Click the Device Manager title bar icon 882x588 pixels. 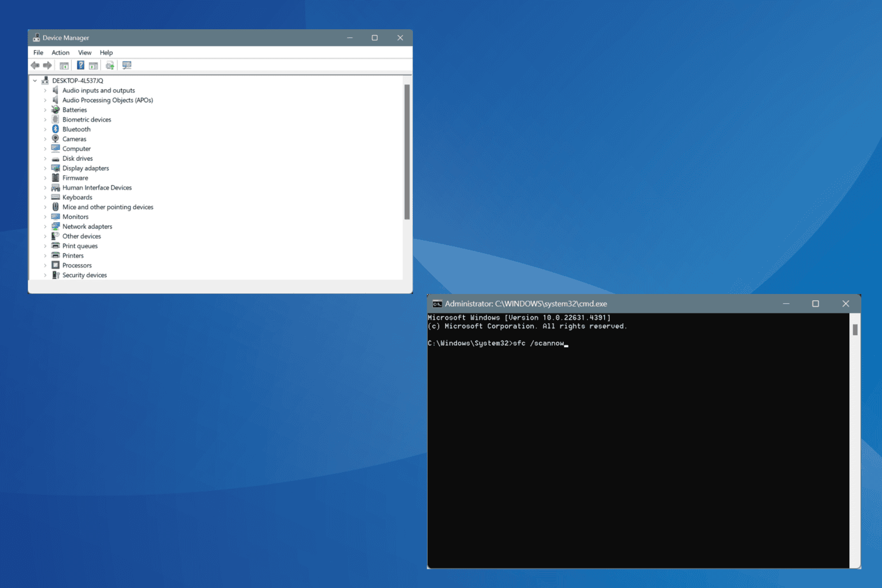pyautogui.click(x=36, y=38)
